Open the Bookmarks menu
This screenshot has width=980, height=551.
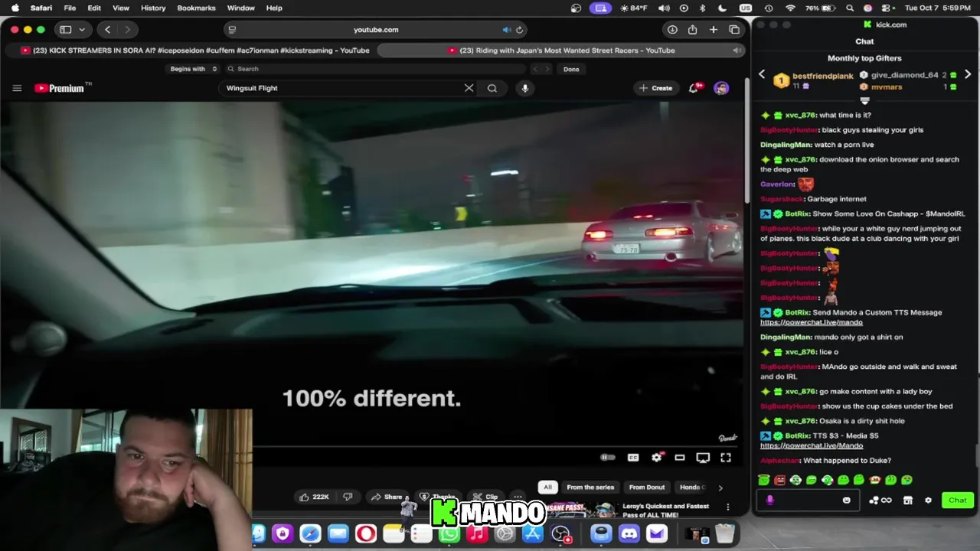click(x=196, y=8)
